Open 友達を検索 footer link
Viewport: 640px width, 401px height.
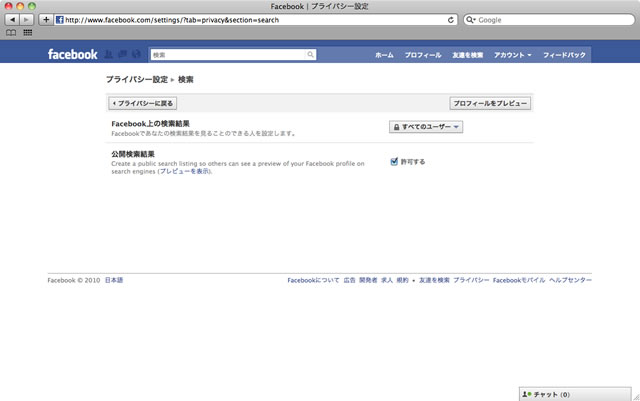[x=434, y=280]
